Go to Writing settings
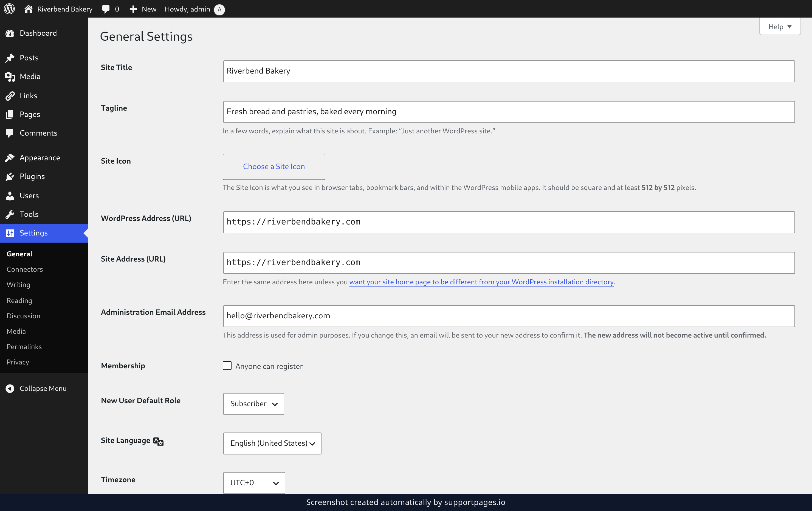 click(18, 285)
